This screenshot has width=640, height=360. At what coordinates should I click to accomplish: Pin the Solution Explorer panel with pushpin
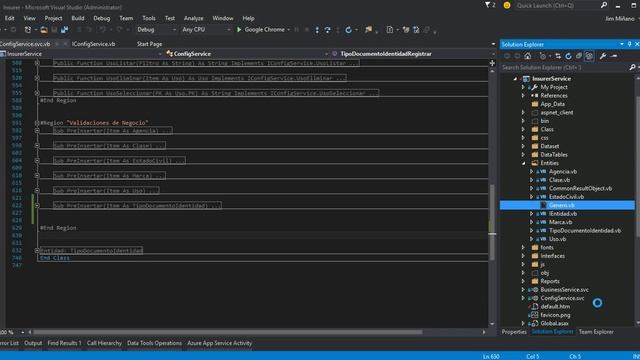point(629,44)
